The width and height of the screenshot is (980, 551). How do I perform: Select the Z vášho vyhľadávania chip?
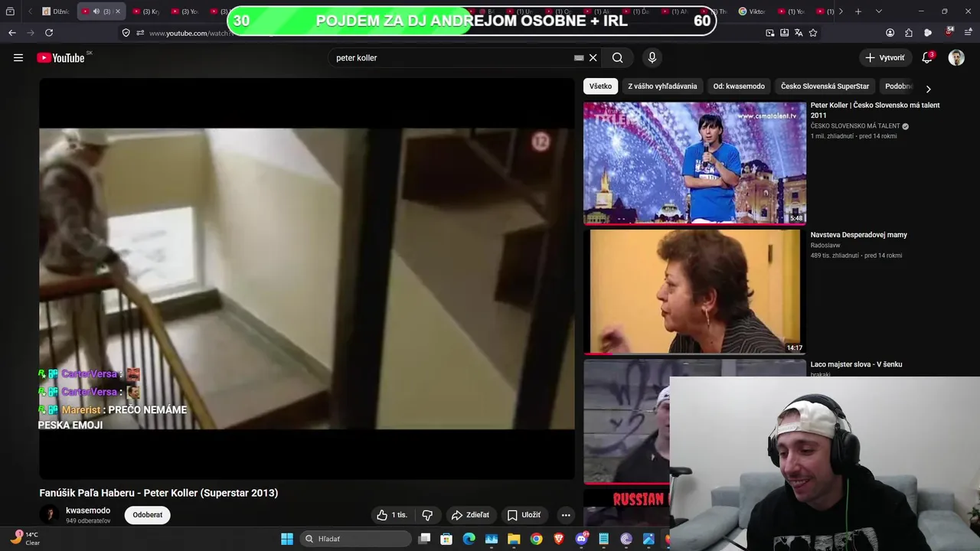[662, 86]
